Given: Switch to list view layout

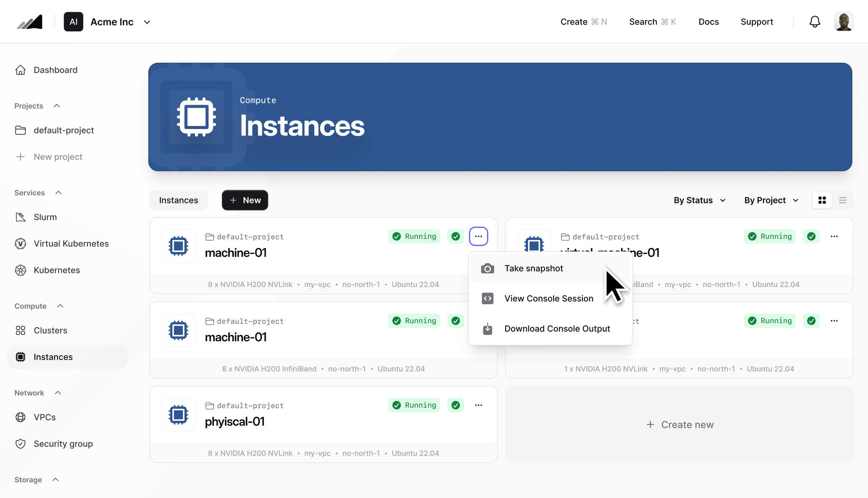Looking at the screenshot, I should (x=843, y=200).
